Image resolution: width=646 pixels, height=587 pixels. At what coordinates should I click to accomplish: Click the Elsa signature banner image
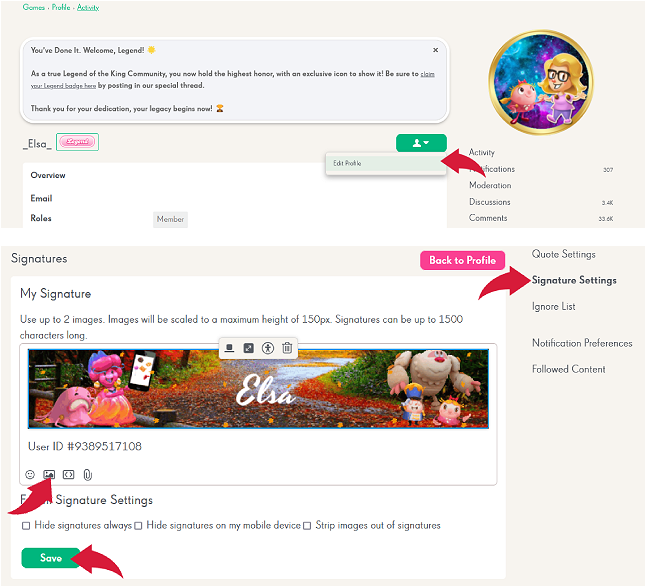258,389
